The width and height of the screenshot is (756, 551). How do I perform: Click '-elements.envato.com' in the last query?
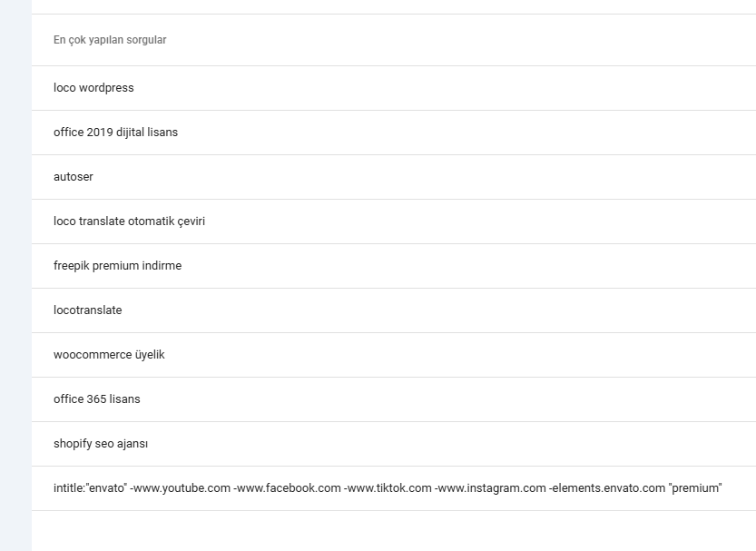(x=607, y=488)
